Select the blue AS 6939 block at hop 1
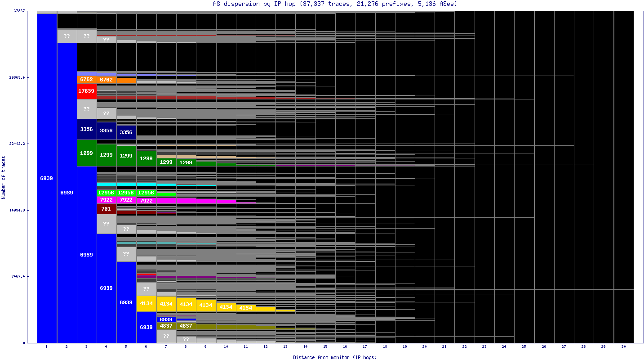Viewport: 644px width, 360px height. (x=46, y=178)
